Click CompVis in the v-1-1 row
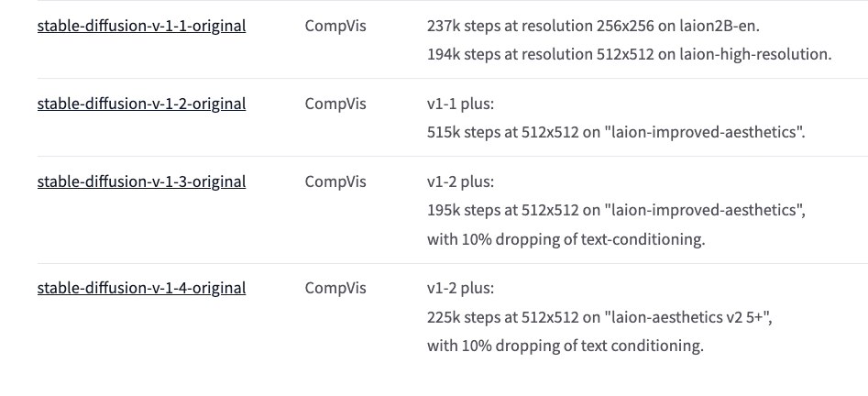 (x=335, y=26)
